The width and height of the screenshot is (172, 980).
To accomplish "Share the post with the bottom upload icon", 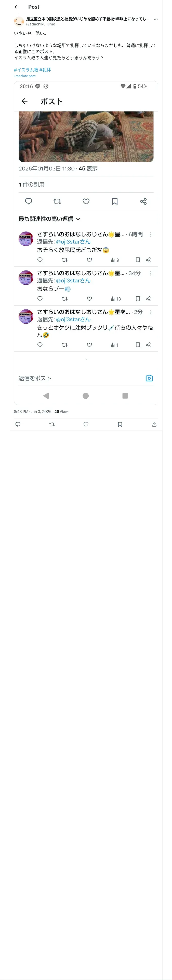I will click(154, 424).
